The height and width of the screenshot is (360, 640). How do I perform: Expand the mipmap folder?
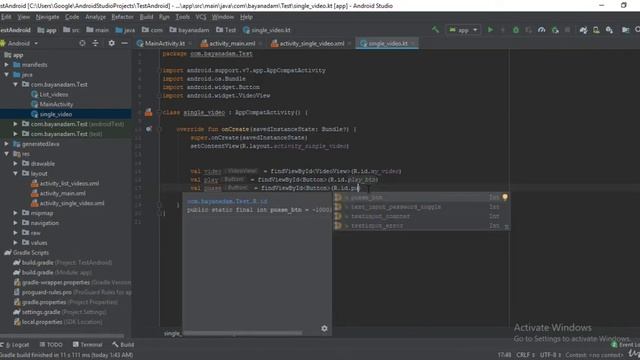pos(16,213)
